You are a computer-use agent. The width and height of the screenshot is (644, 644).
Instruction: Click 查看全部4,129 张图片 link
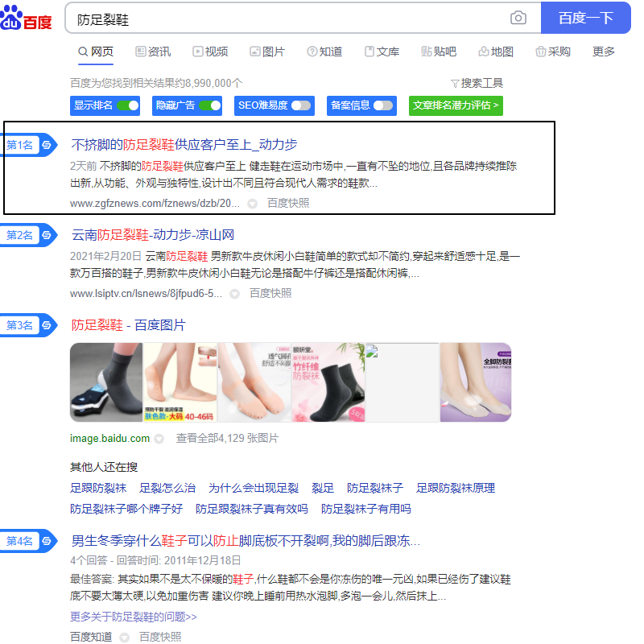click(x=227, y=439)
